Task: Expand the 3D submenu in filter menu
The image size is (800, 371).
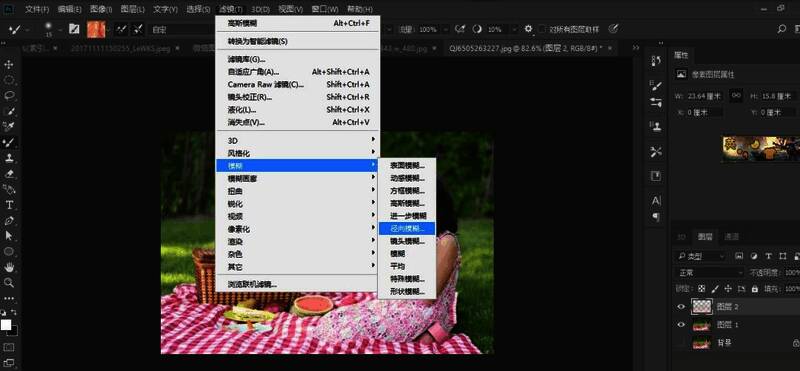Action: pos(298,140)
